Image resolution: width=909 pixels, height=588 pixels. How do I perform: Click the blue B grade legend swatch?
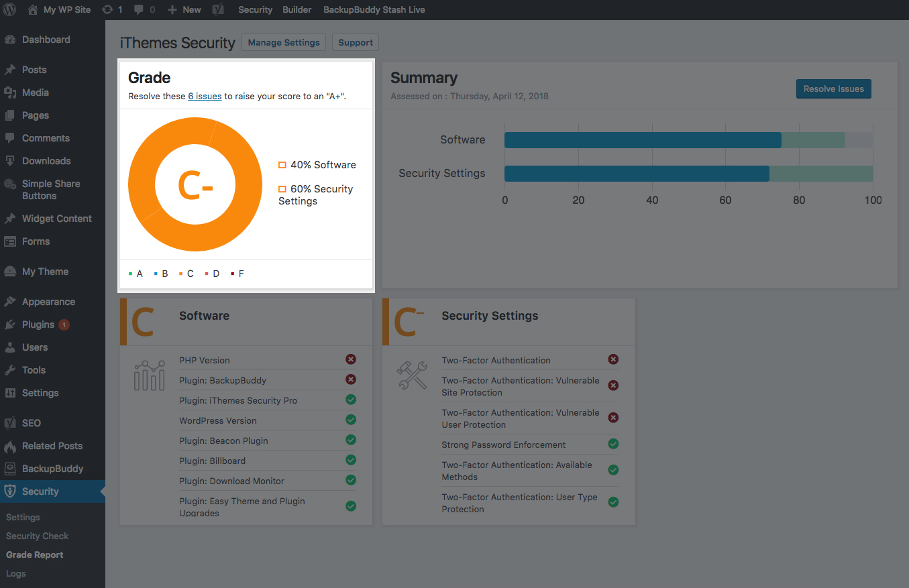click(156, 274)
